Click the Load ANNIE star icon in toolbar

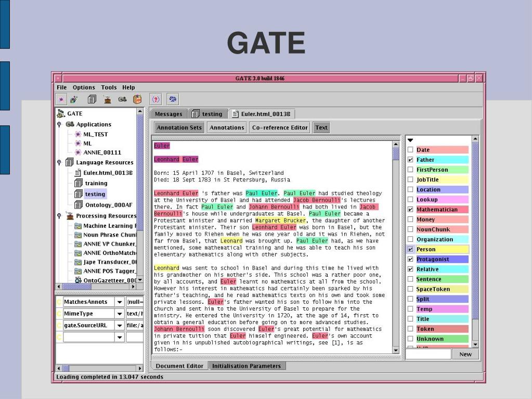pos(61,99)
